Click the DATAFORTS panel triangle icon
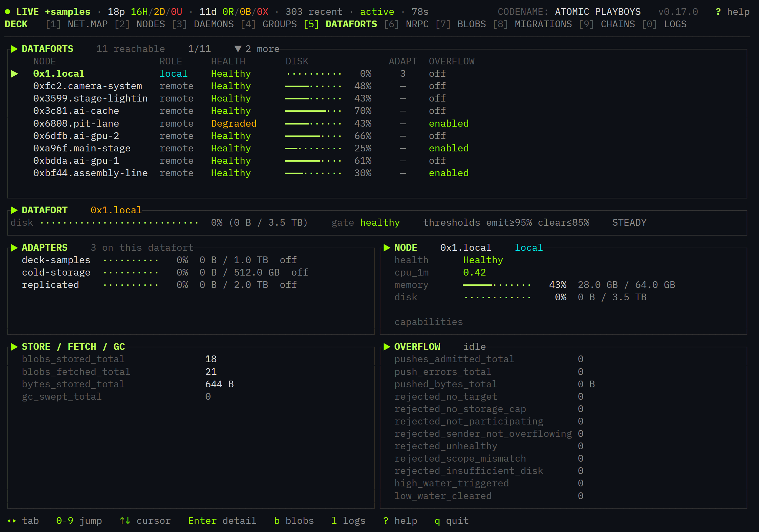The height and width of the screenshot is (532, 759). pyautogui.click(x=14, y=49)
